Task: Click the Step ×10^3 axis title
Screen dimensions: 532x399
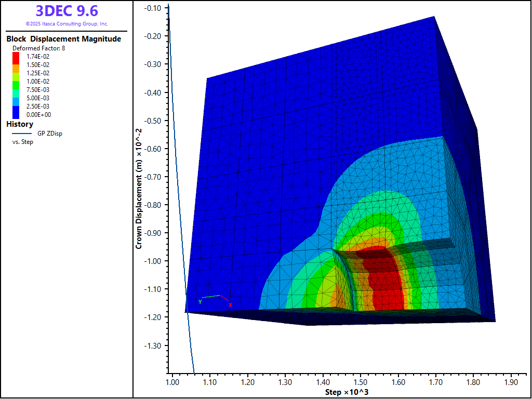Action: [x=347, y=391]
